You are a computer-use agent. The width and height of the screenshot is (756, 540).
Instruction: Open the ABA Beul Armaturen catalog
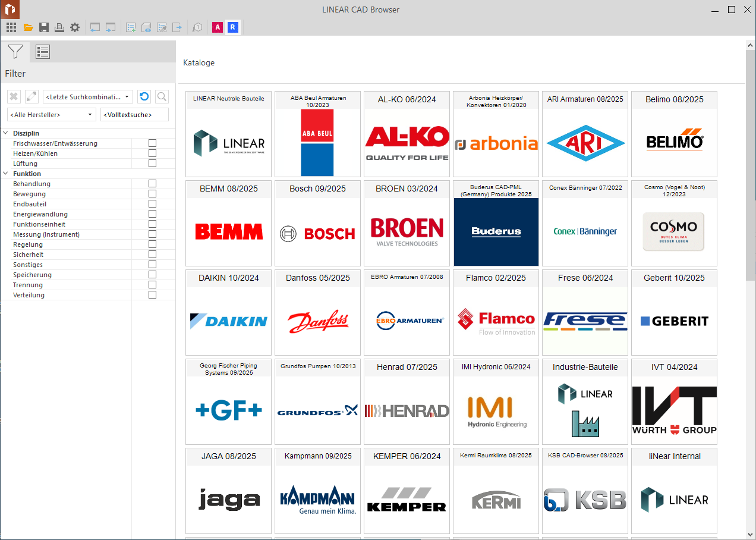click(x=317, y=134)
